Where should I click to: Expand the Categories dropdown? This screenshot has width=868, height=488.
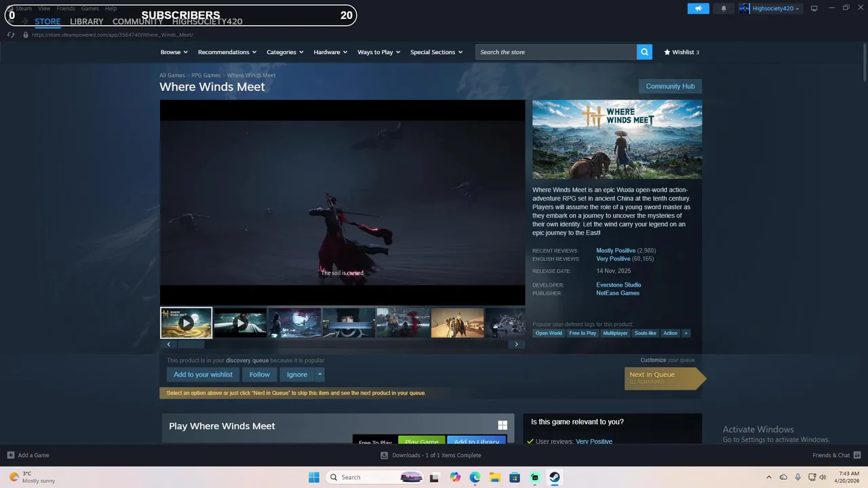click(x=285, y=52)
